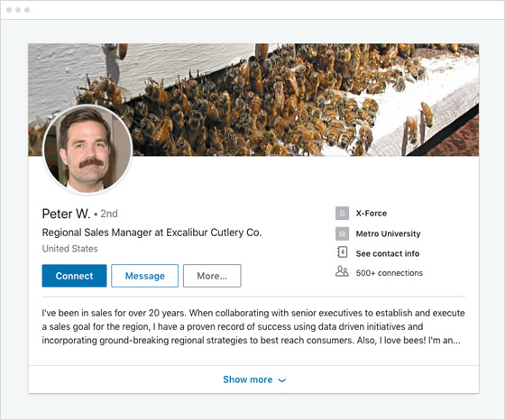Click the See contact info link
This screenshot has height=420, width=505.
pos(388,253)
